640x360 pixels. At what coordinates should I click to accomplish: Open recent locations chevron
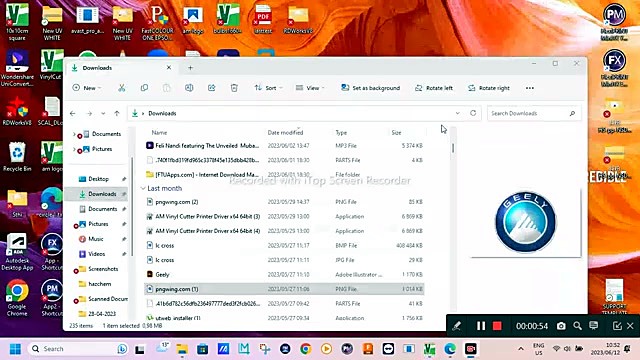coord(103,113)
